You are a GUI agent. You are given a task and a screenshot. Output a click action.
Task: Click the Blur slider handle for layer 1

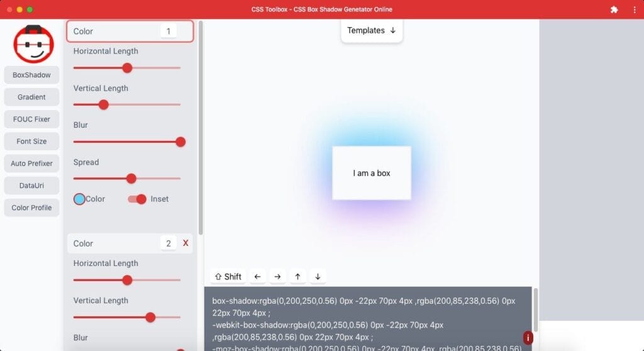pos(180,142)
